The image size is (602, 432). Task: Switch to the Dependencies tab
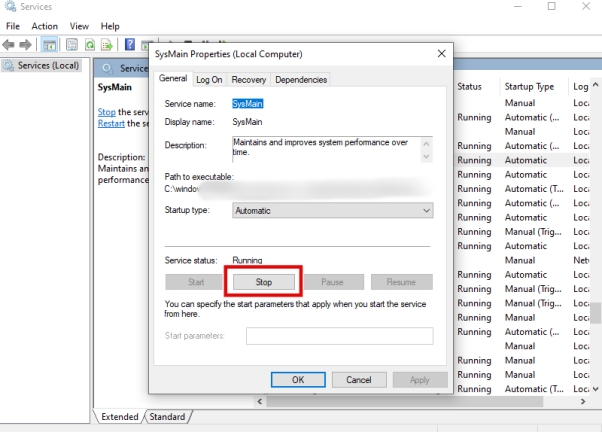301,79
